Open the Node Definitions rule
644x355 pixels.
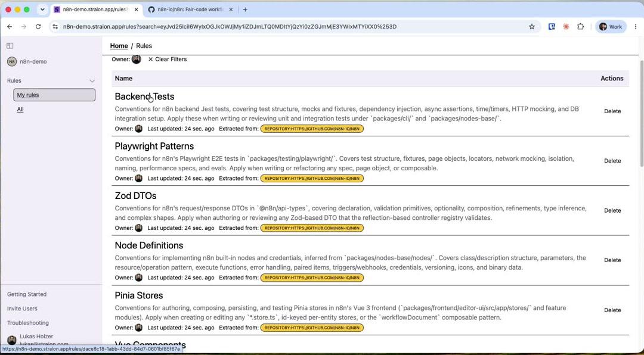tap(149, 245)
